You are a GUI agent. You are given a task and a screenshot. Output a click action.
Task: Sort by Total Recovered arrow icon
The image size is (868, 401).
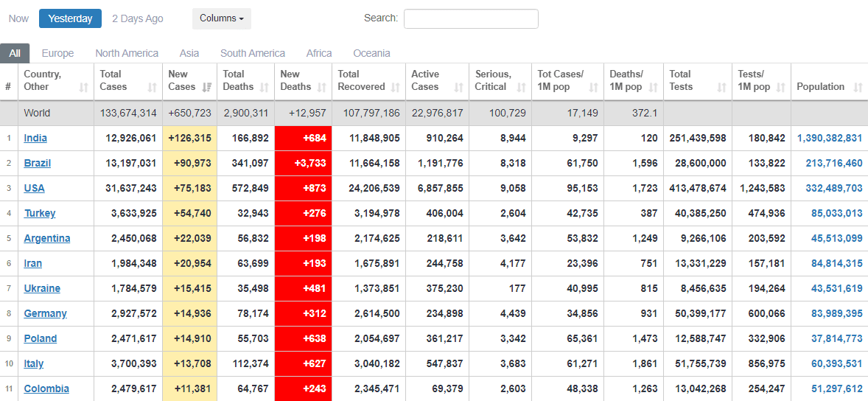coord(395,87)
